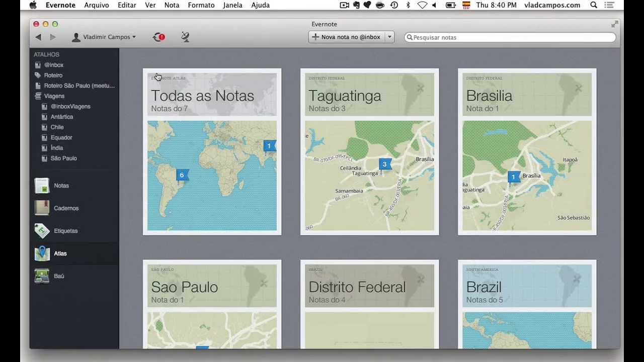Screen dimensions: 644x362
Task: Open the Distrito Federal atlas card
Action: click(x=370, y=304)
